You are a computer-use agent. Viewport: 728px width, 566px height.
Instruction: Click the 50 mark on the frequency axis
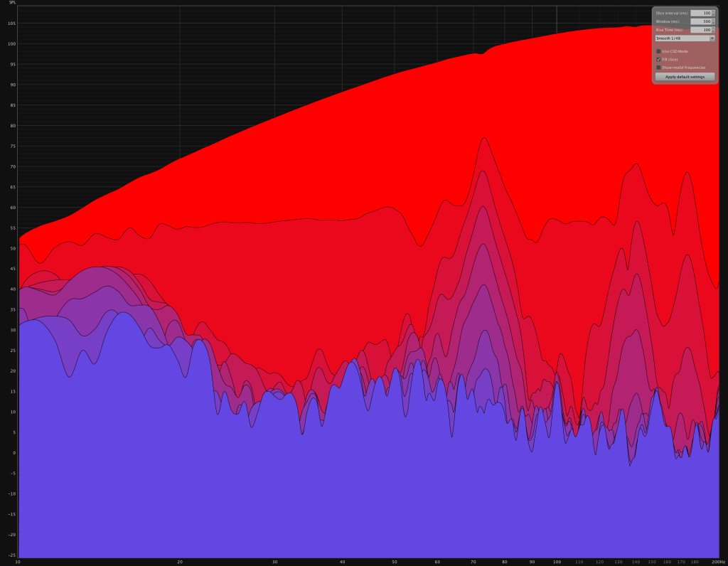pyautogui.click(x=395, y=562)
